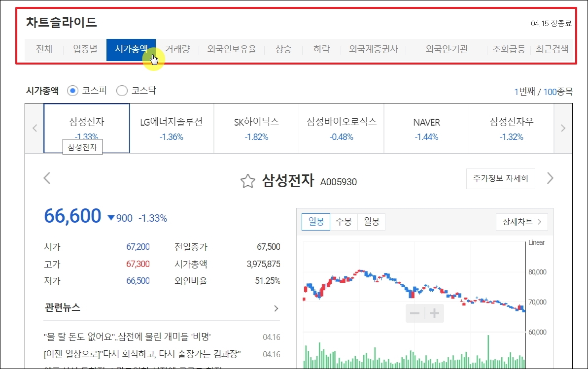Click stock code A005930
Viewport: 588px width, 369px height.
[338, 182]
